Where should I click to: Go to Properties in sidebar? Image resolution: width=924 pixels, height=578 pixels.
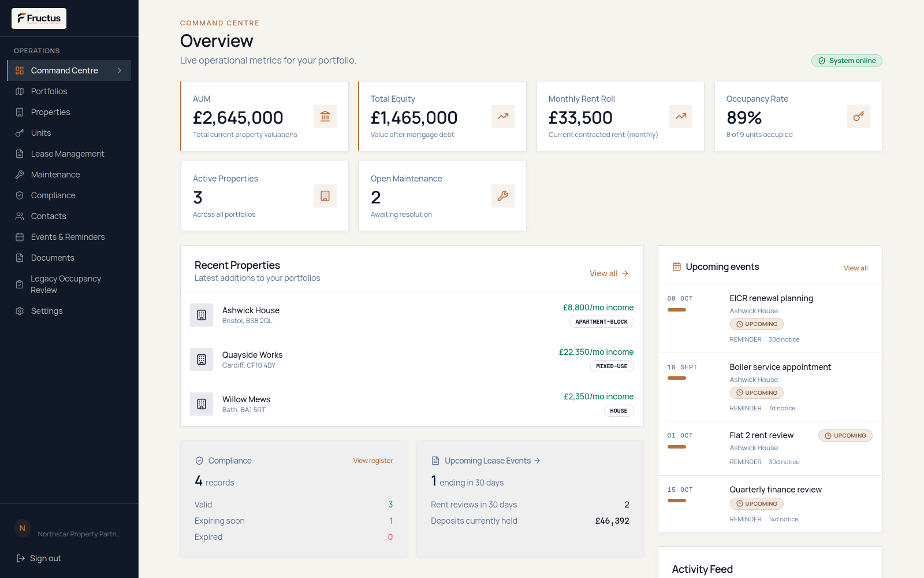[x=69, y=112]
